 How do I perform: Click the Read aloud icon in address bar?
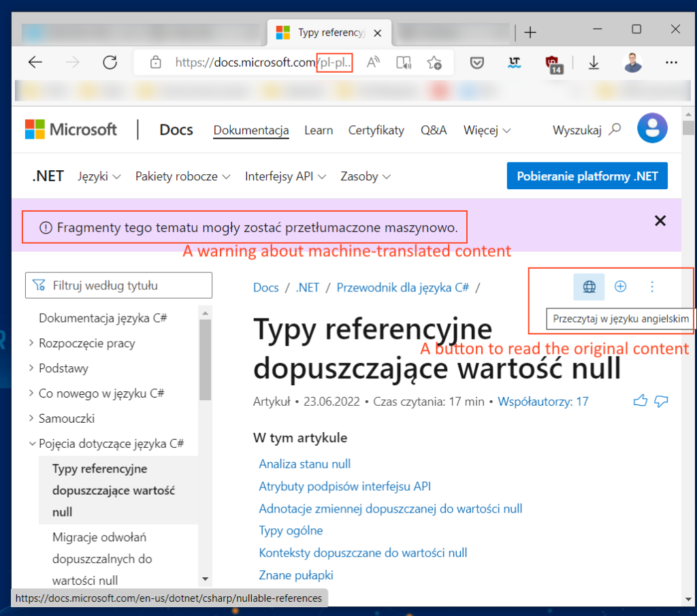click(x=373, y=63)
